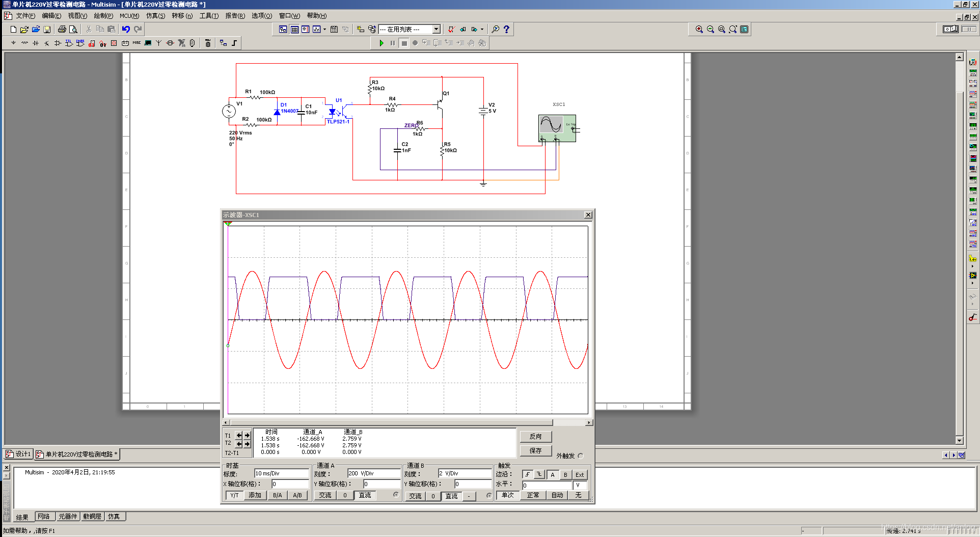Click the Open file folder icon

tap(24, 30)
